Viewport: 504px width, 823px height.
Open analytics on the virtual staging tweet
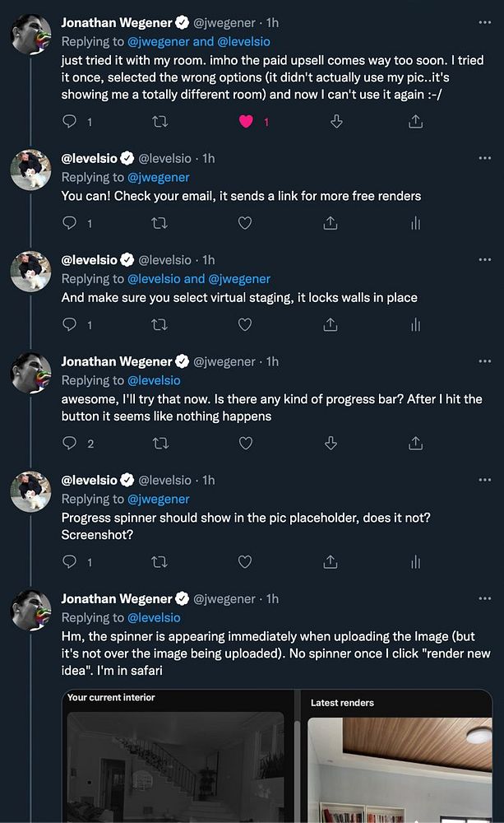coord(415,325)
